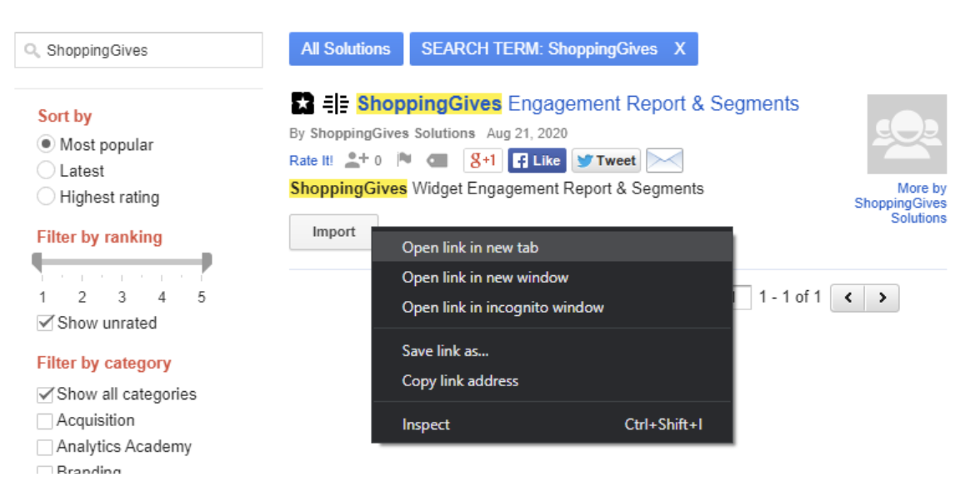Choose Copy link address
980x477 pixels.
click(x=552, y=381)
